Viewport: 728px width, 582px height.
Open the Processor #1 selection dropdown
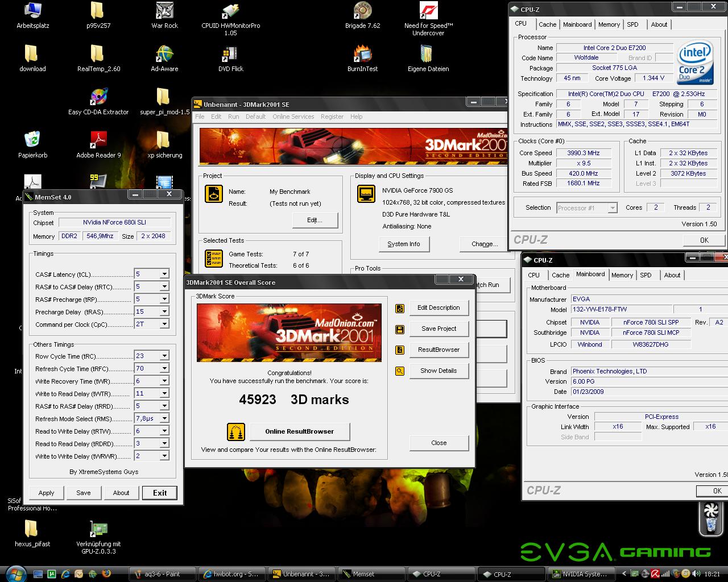(x=613, y=208)
